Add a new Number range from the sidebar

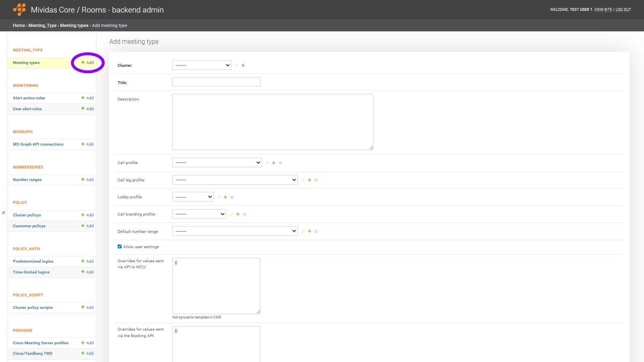coord(87,180)
